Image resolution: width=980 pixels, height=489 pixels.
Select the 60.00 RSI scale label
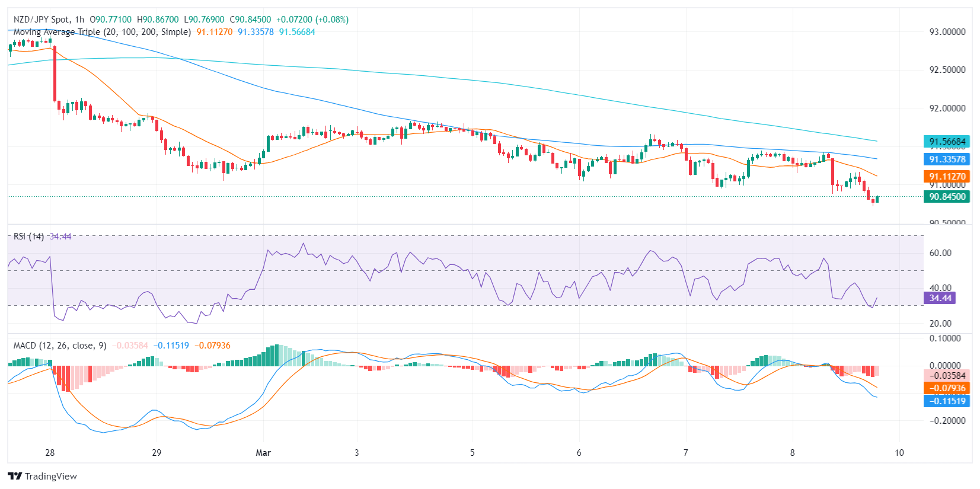[x=940, y=253]
